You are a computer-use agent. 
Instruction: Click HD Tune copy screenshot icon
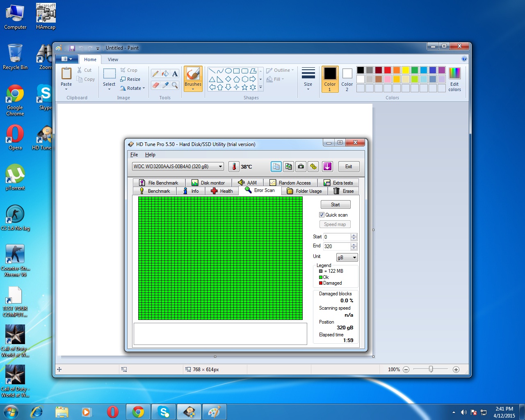[x=289, y=167]
